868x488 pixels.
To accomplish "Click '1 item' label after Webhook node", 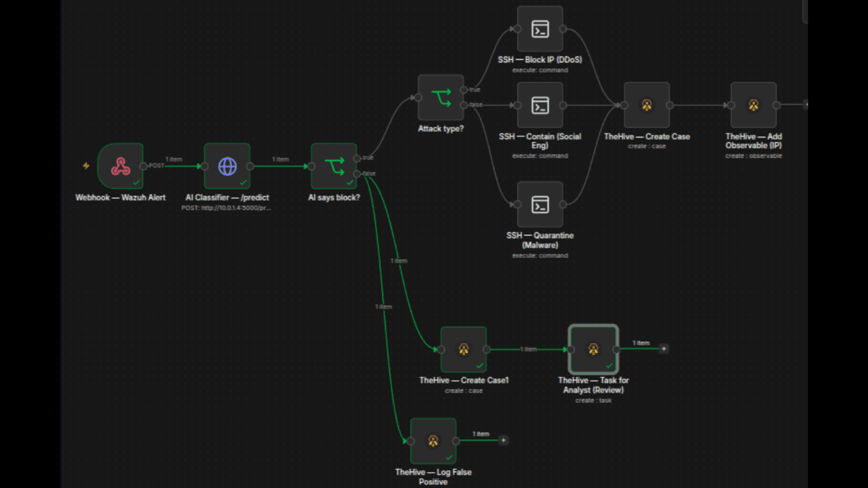I will pyautogui.click(x=174, y=160).
